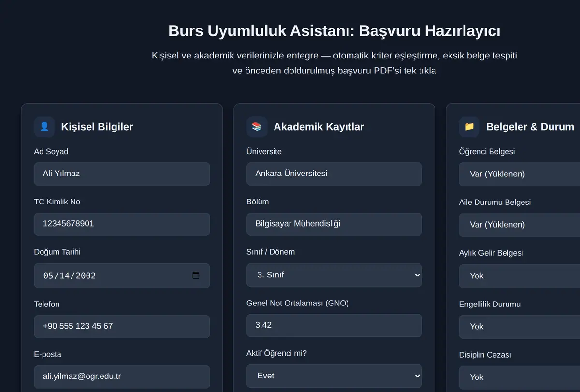
Task: Click the Doğum Tarihi date field
Action: [122, 276]
